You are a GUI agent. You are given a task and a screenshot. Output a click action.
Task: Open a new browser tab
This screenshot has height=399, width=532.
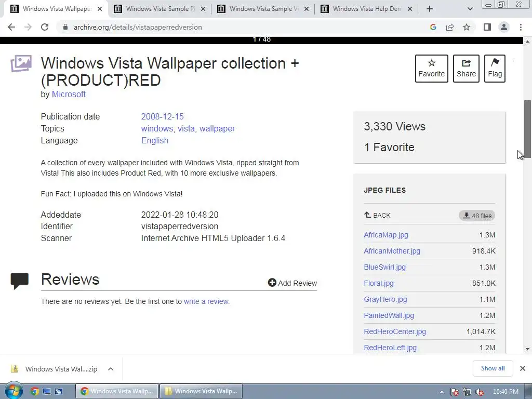[x=430, y=9]
